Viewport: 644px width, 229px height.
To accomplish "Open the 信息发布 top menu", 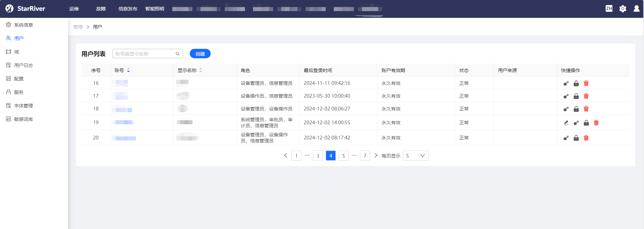I will (x=128, y=9).
